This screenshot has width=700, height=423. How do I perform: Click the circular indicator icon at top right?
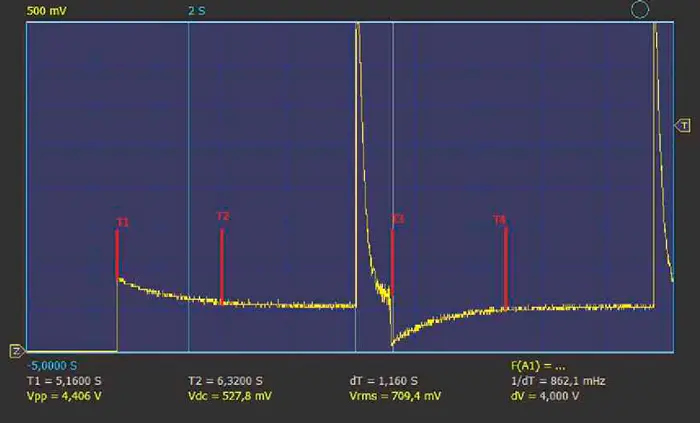639,10
